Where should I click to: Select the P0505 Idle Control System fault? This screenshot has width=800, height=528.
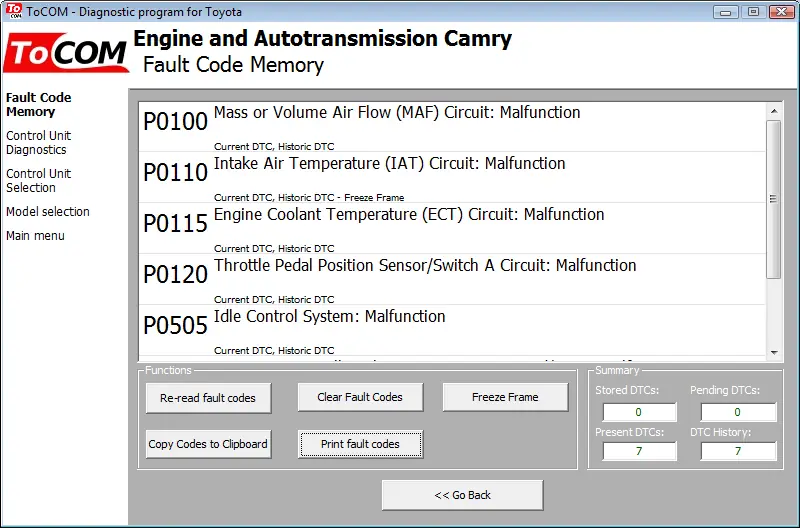[x=452, y=330]
